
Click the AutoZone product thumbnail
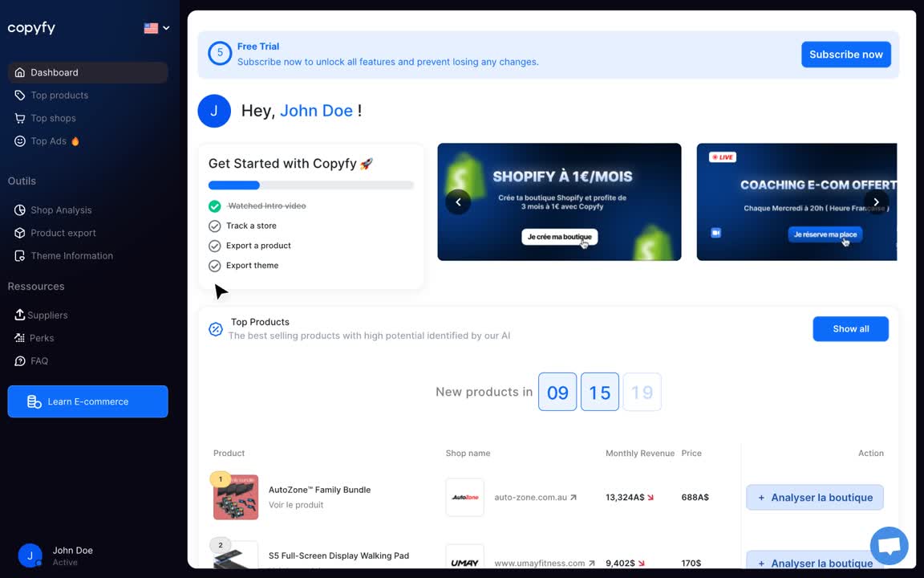(x=235, y=496)
